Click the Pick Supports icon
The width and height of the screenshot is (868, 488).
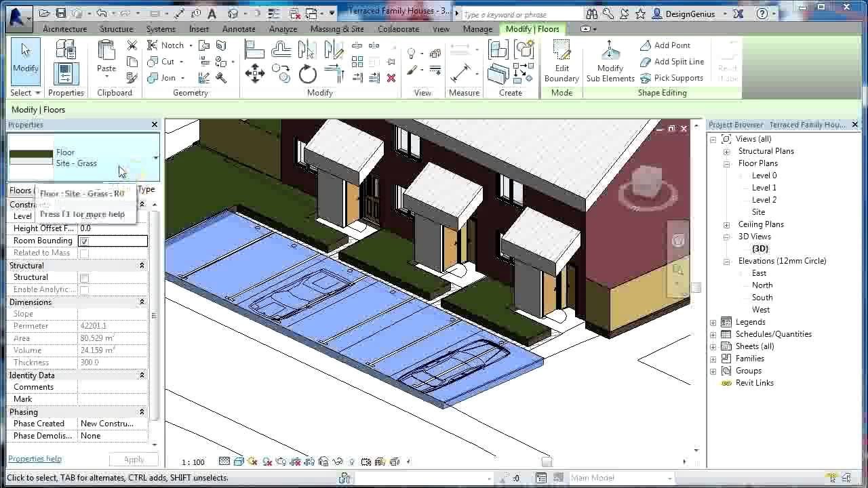(x=646, y=78)
